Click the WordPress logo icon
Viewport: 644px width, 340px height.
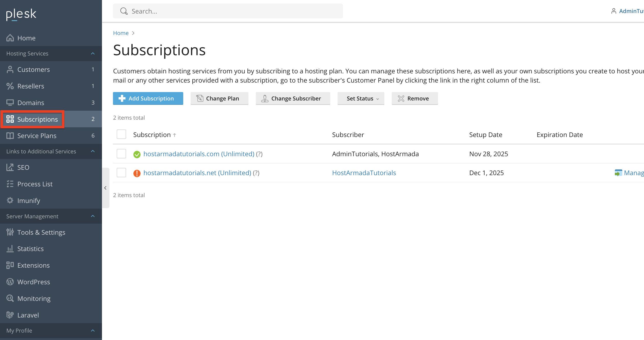tap(10, 282)
